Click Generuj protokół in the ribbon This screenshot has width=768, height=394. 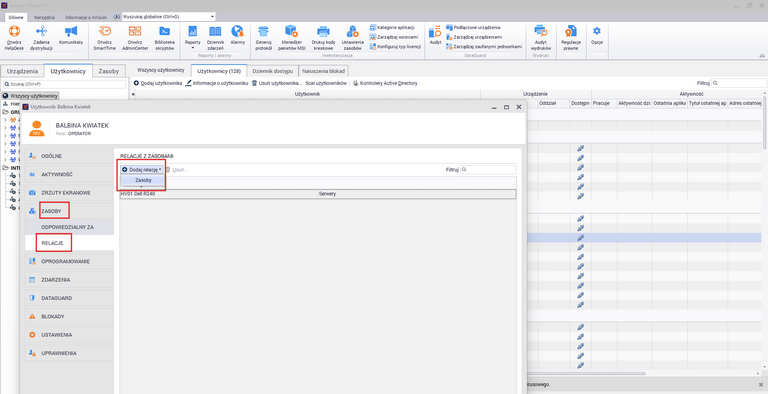[x=264, y=38]
